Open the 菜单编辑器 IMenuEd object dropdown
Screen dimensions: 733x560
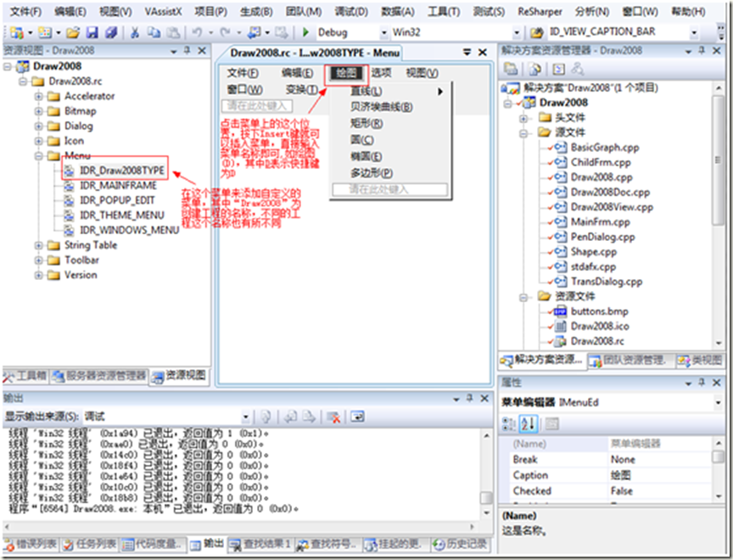pos(718,402)
